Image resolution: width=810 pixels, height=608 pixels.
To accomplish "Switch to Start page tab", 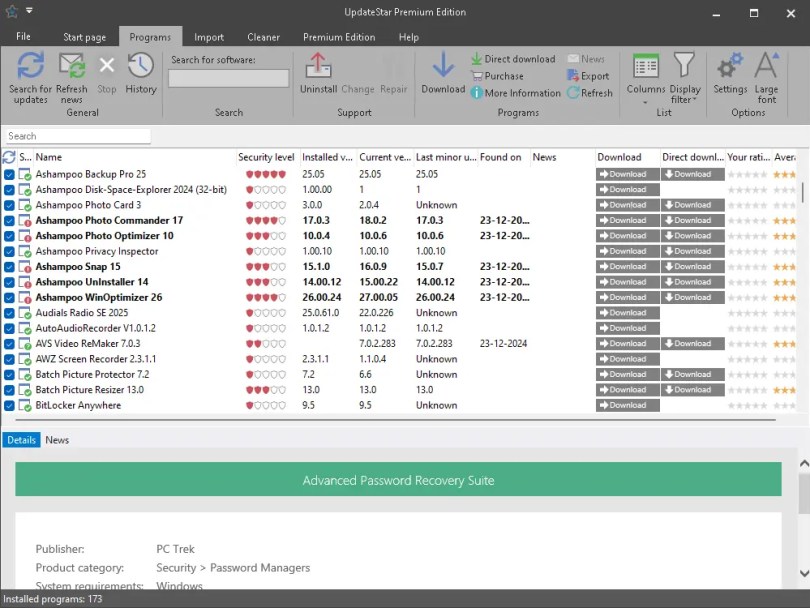I will point(84,37).
